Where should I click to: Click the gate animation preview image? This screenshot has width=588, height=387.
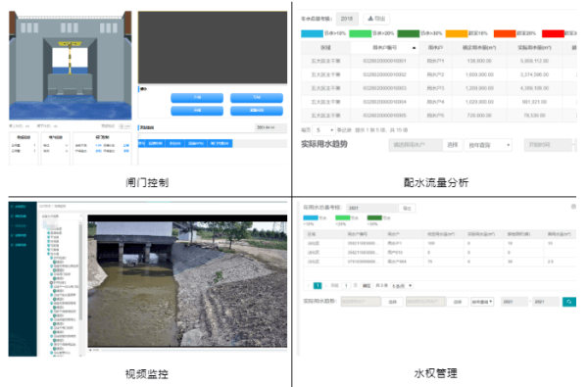pyautogui.click(x=71, y=66)
